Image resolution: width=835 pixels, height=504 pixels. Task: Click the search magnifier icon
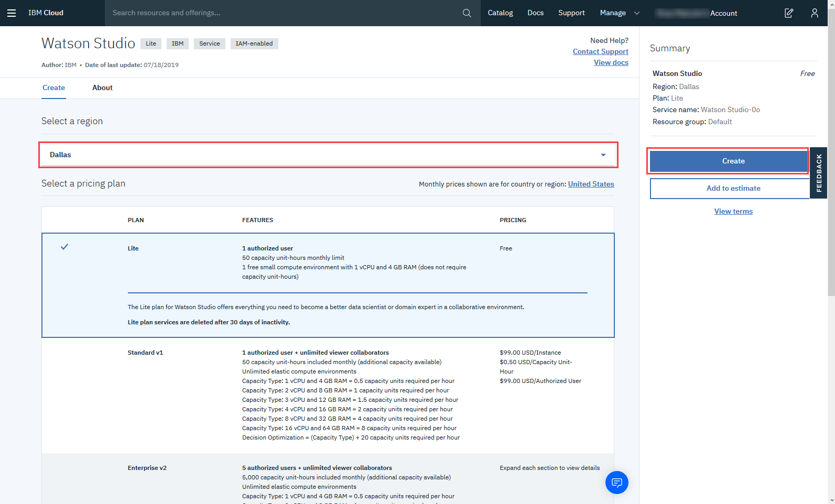467,13
